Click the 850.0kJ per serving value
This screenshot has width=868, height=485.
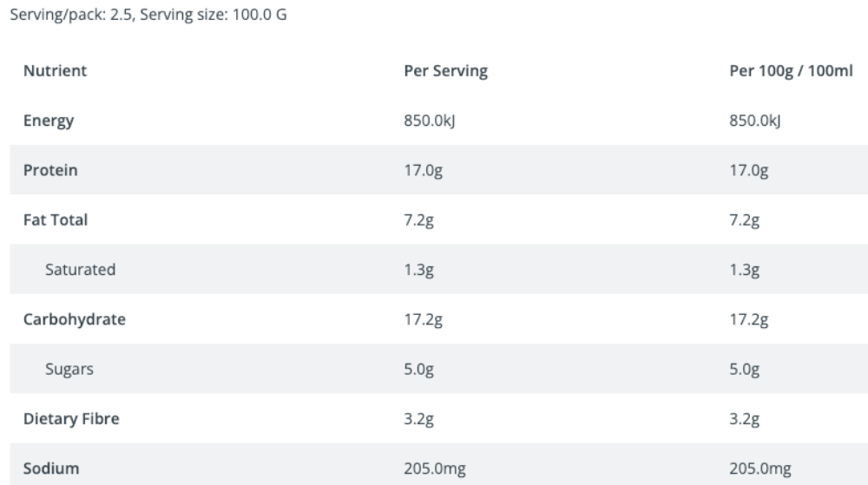tap(429, 121)
